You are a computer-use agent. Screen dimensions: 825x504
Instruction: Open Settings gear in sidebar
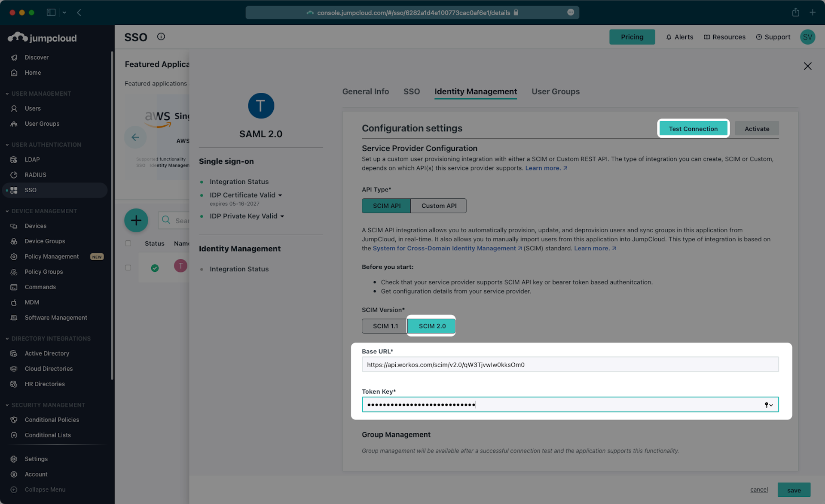click(x=14, y=459)
